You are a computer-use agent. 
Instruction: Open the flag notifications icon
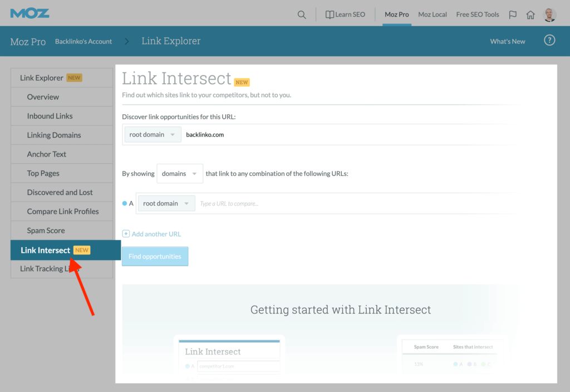point(513,15)
